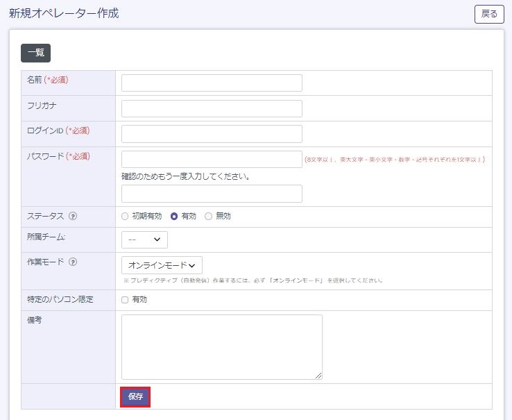Expand the オンラインモード work mode dropdown
This screenshot has height=420, width=512.
point(162,265)
